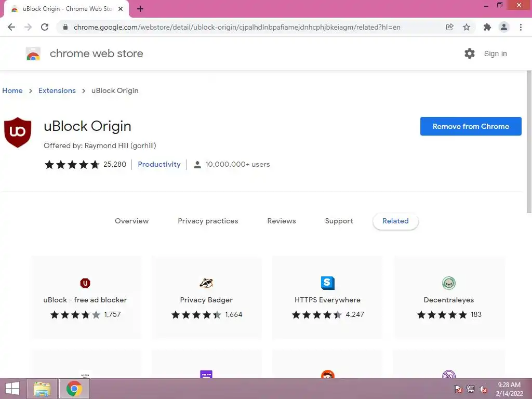
Task: Reload the page
Action: pyautogui.click(x=45, y=27)
